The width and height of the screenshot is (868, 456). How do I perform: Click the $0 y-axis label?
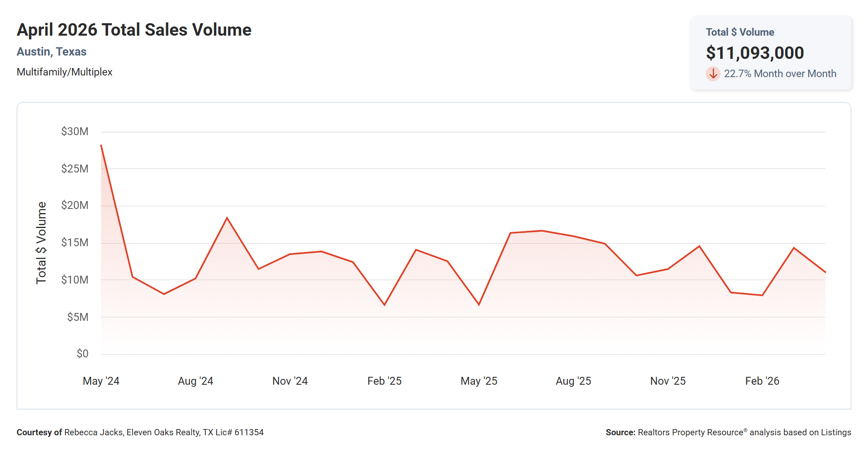[82, 354]
